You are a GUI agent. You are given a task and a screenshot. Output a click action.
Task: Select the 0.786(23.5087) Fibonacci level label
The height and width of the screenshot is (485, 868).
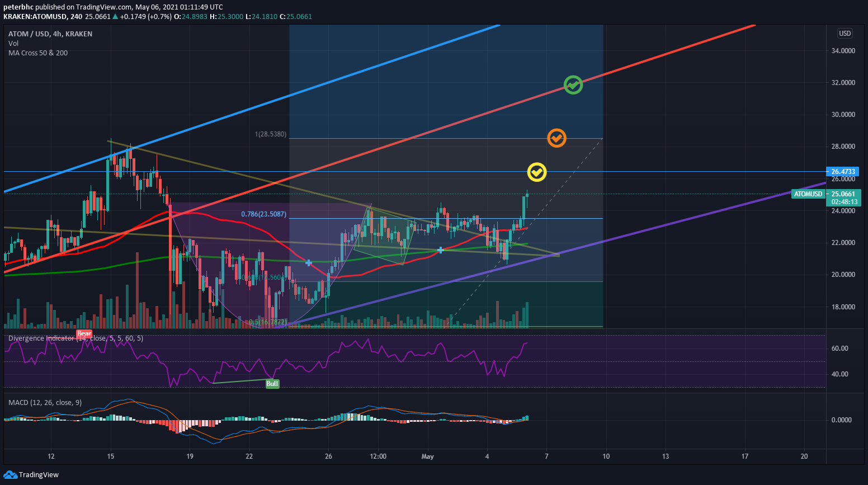pyautogui.click(x=264, y=214)
